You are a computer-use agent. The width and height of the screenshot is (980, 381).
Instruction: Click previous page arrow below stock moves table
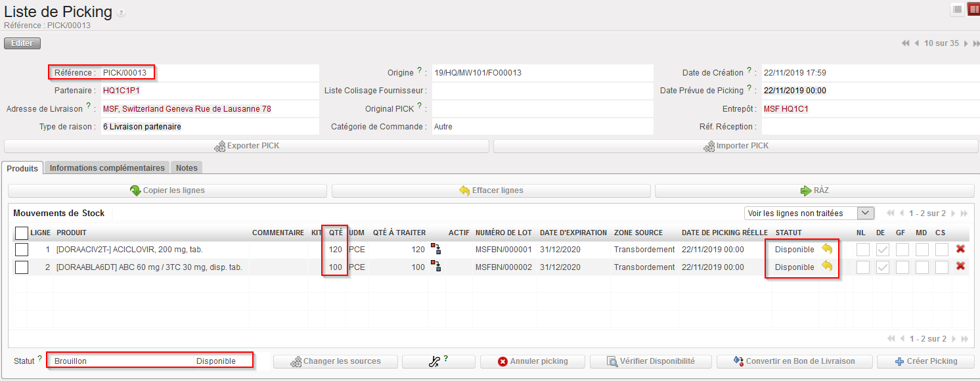coord(902,339)
